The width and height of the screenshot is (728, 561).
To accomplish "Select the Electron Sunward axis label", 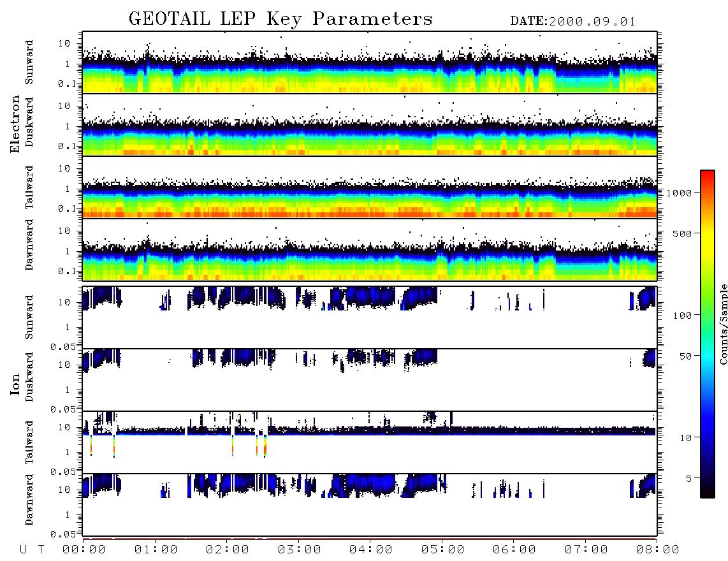I will click(29, 62).
